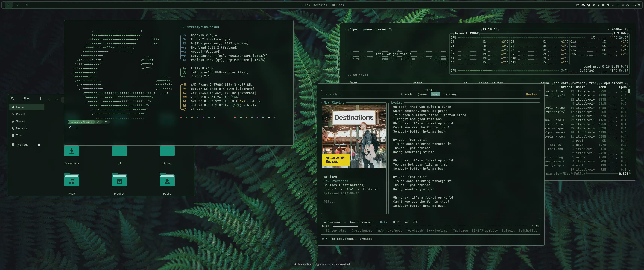Click the btop proc box label
The height and width of the screenshot is (270, 644).
coord(484,83)
